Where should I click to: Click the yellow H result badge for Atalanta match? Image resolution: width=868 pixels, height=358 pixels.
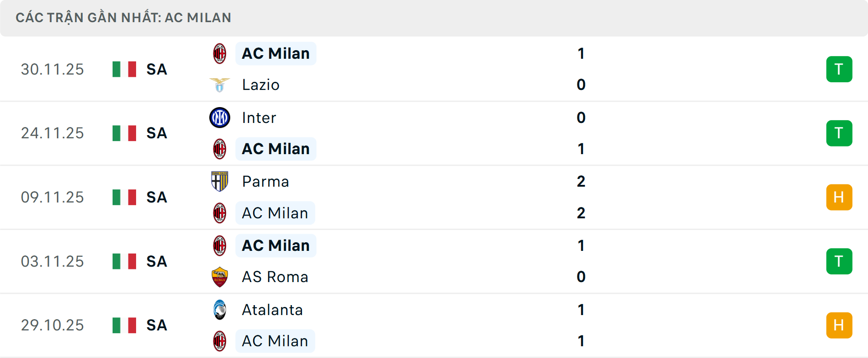(x=839, y=325)
